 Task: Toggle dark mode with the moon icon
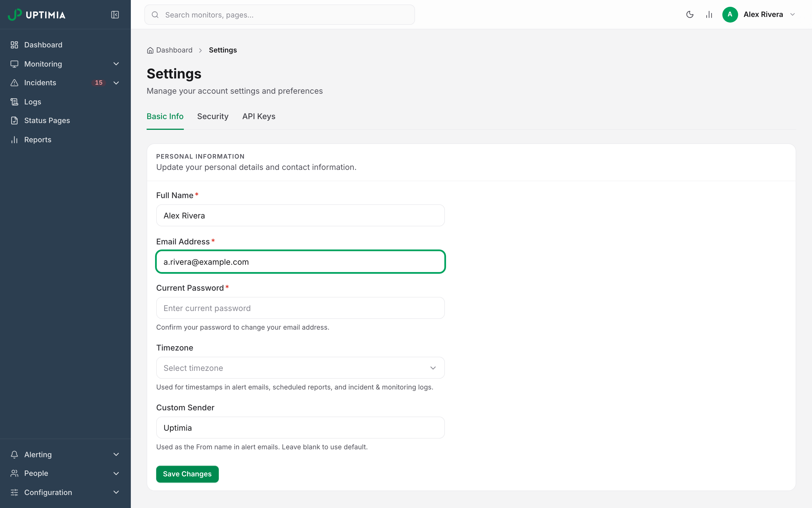690,14
